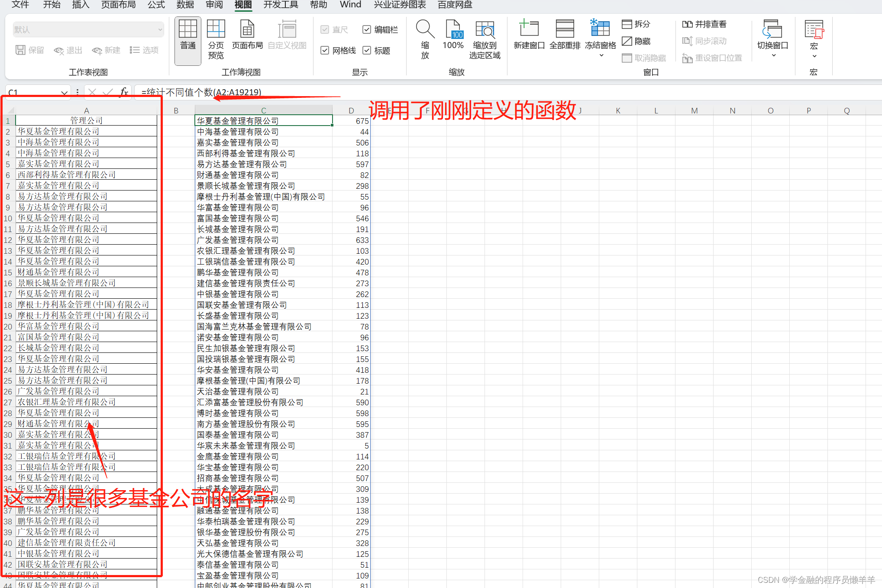Select cell 摩根士丹利基金管理(中国)有限公司 in column C
The width and height of the screenshot is (882, 588).
tap(264, 197)
